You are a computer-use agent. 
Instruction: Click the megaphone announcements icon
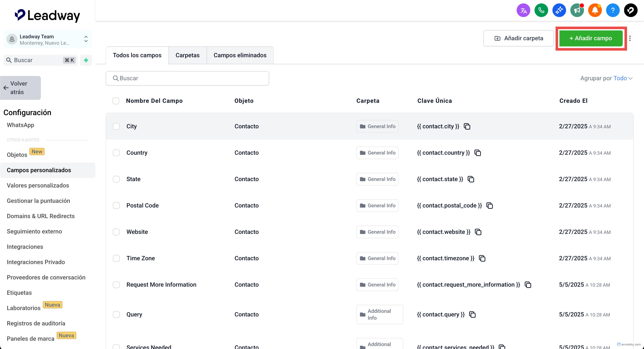(577, 10)
